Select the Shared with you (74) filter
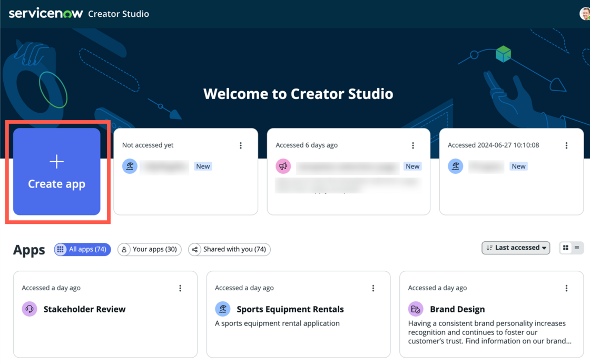Viewport: 590px width, 364px height. pos(229,249)
